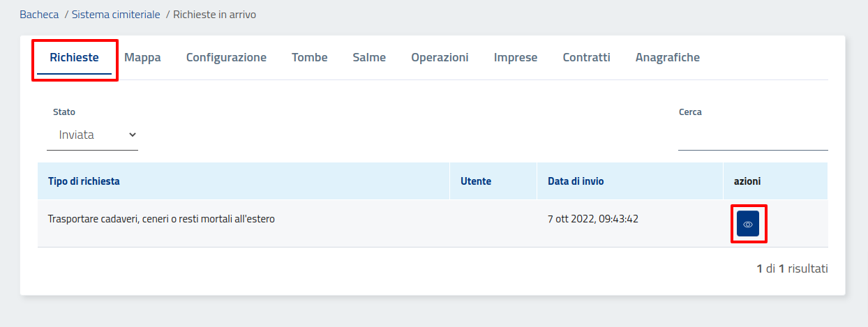The width and height of the screenshot is (868, 327).
Task: Open the Salme tab
Action: point(369,58)
